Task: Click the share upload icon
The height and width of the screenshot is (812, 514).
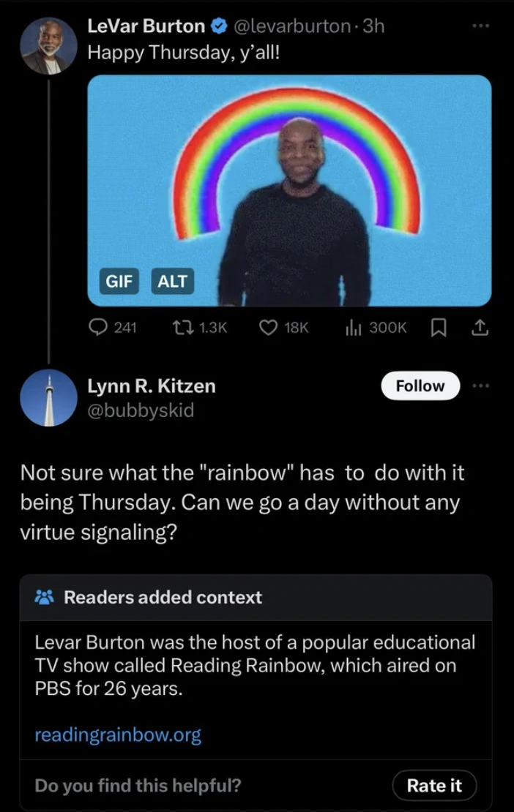Action: [x=480, y=328]
